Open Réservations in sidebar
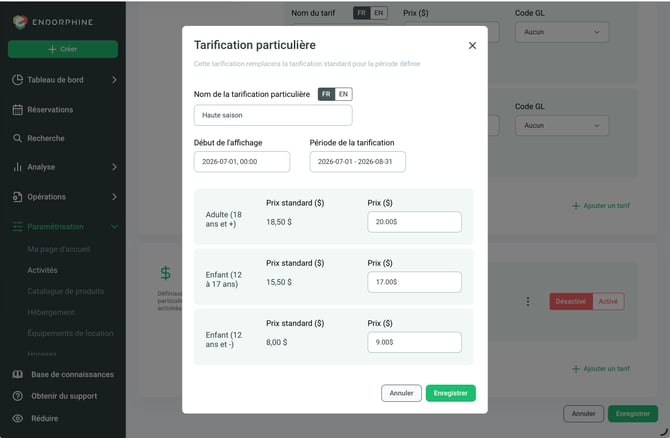Image resolution: width=670 pixels, height=438 pixels. 50,110
